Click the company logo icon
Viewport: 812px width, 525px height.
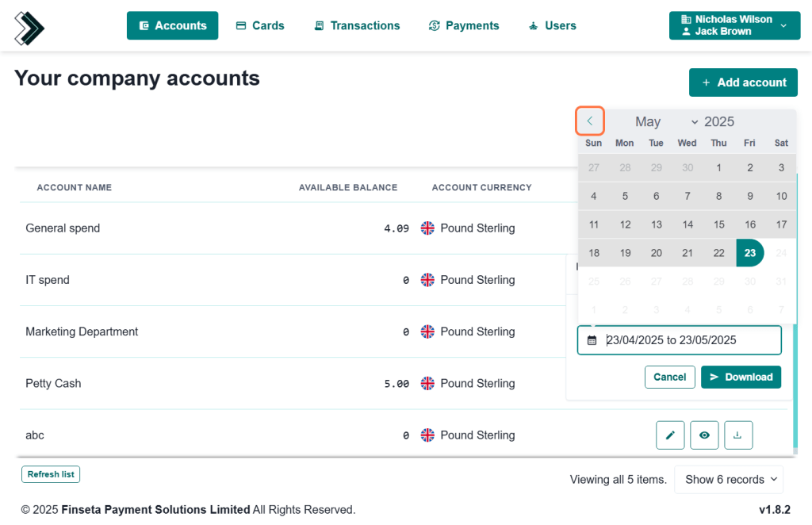tap(29, 28)
